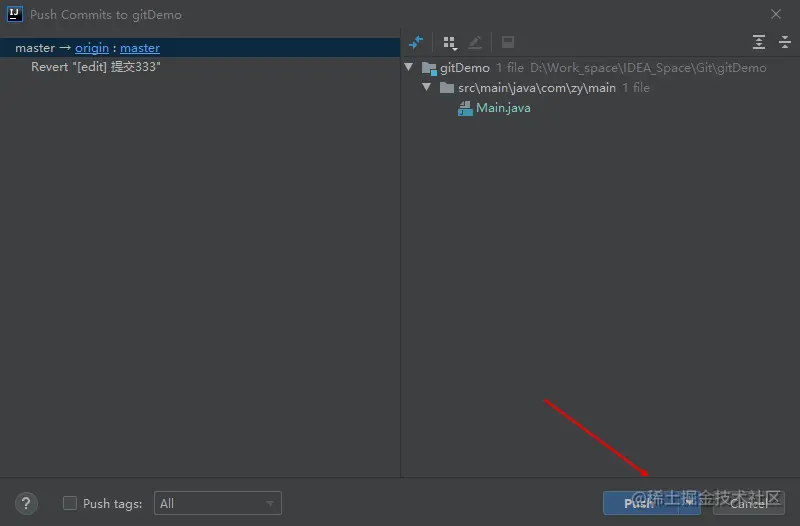800x526 pixels.
Task: Open the Group By grid icon
Action: point(450,43)
